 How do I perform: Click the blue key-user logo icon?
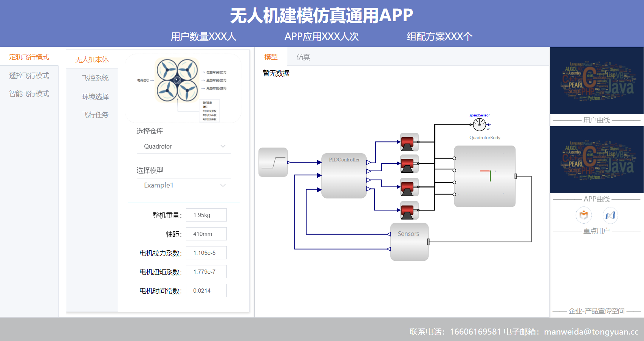pos(610,215)
